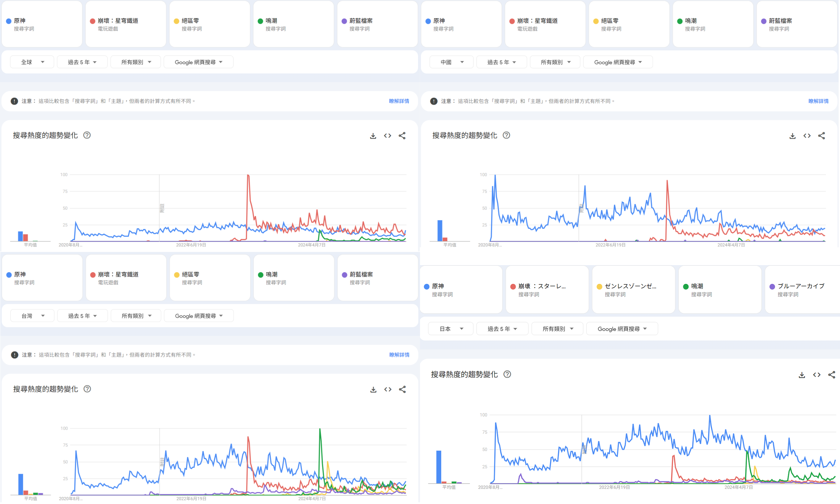The image size is (840, 504).
Task: Open help for the global (全球) trend title
Action: coord(87,135)
